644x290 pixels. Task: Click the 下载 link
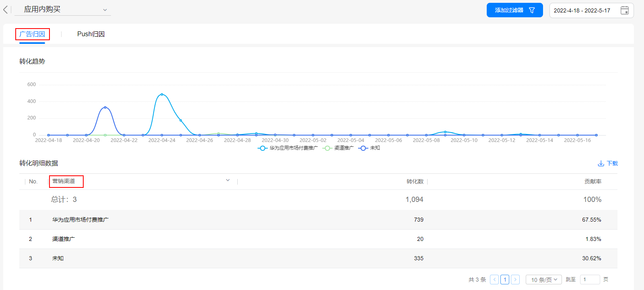[612, 163]
